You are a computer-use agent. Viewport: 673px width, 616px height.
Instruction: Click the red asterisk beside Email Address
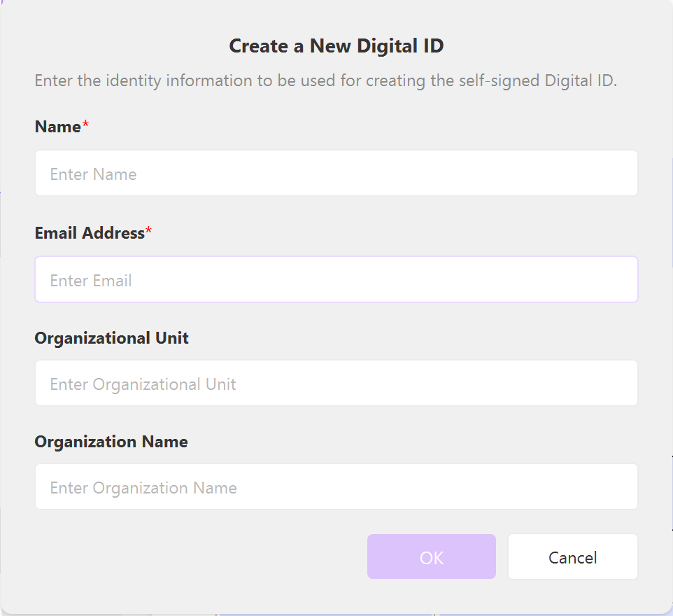point(149,232)
